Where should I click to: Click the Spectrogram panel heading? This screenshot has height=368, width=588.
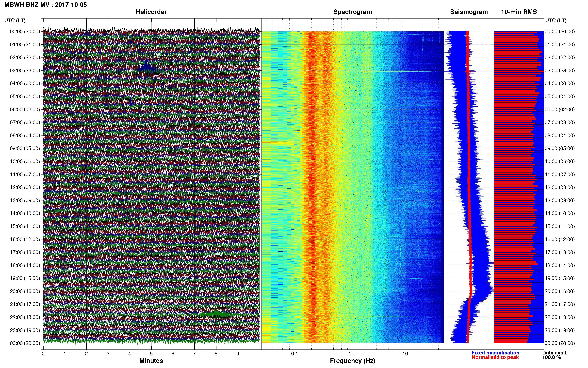click(352, 12)
